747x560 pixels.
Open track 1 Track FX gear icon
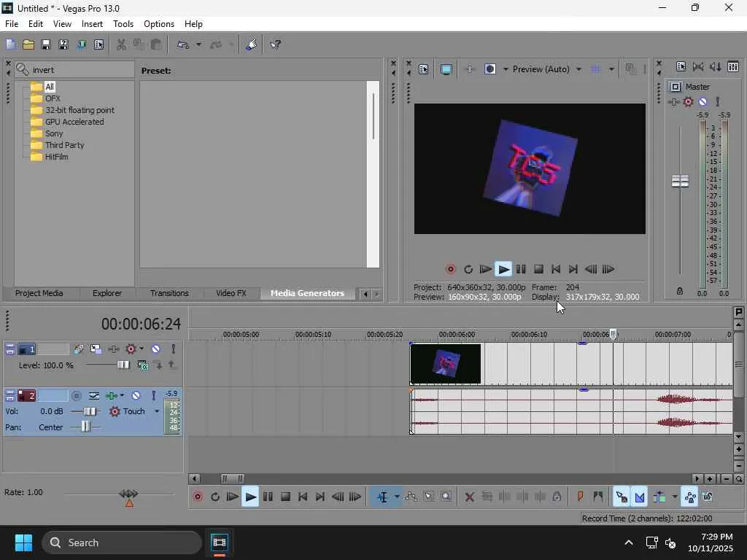(x=131, y=349)
